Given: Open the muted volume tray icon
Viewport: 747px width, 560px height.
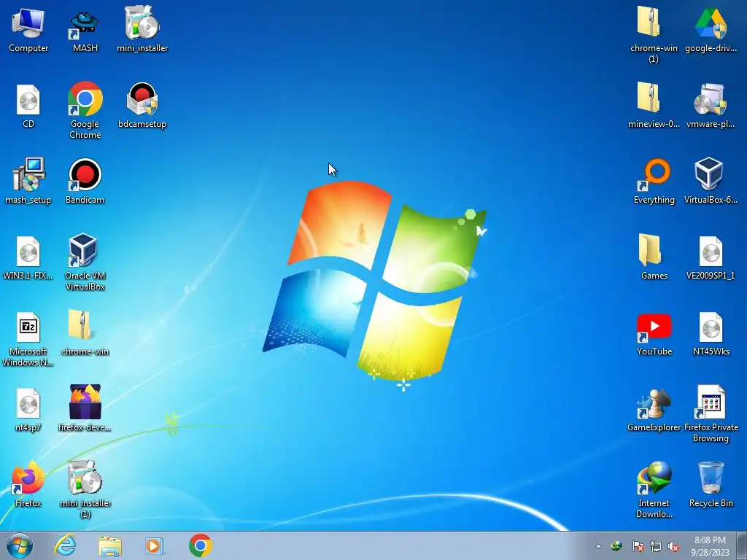Looking at the screenshot, I should pos(673,546).
